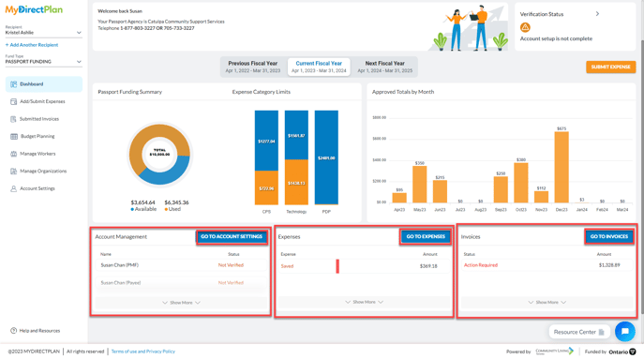The height and width of the screenshot is (359, 644).
Task: Click the Dashboard icon in sidebar
Action: pos(13,84)
